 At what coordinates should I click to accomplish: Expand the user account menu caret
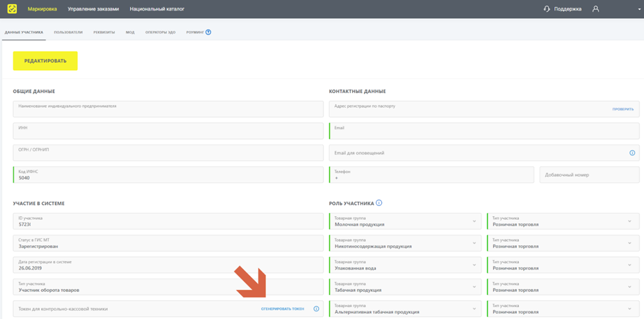(x=639, y=9)
